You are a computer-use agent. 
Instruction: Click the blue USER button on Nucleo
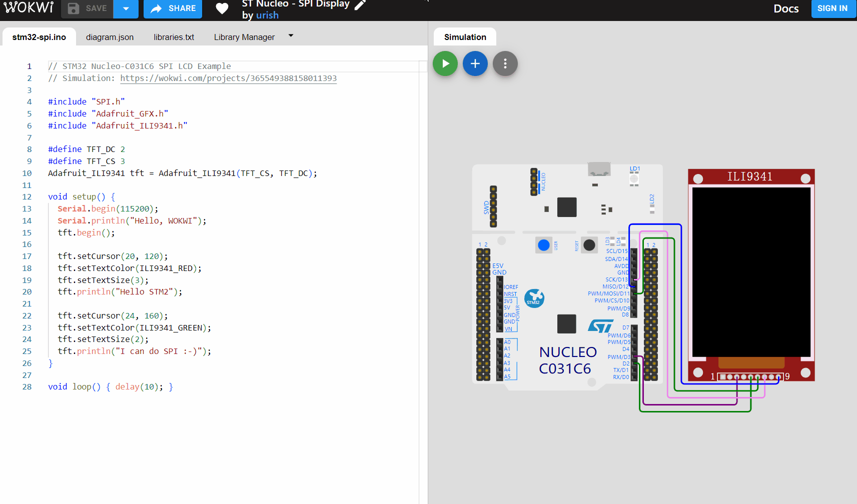(x=544, y=245)
